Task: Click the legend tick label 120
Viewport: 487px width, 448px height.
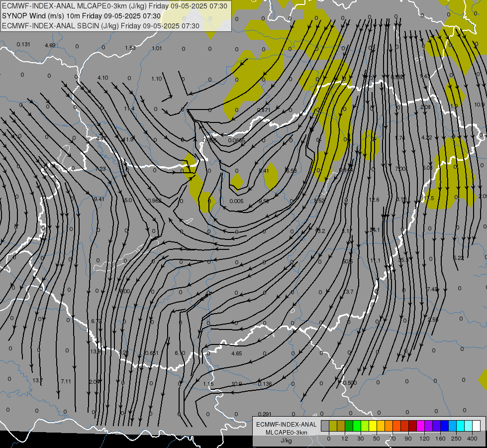Action: coord(425,439)
